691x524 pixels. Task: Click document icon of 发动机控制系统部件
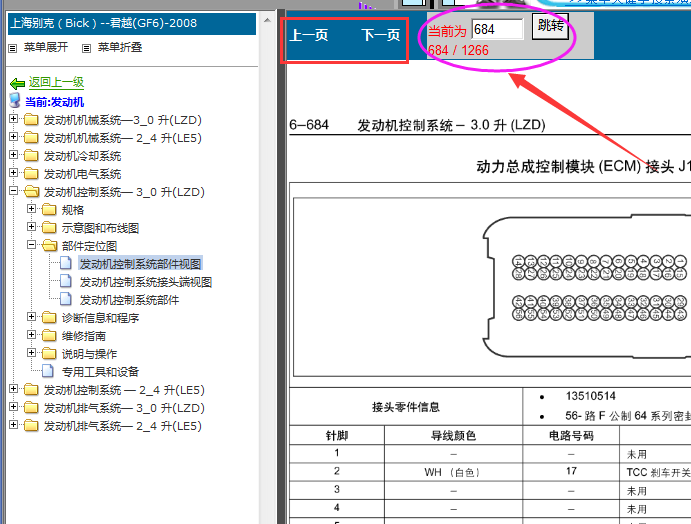pos(66,299)
